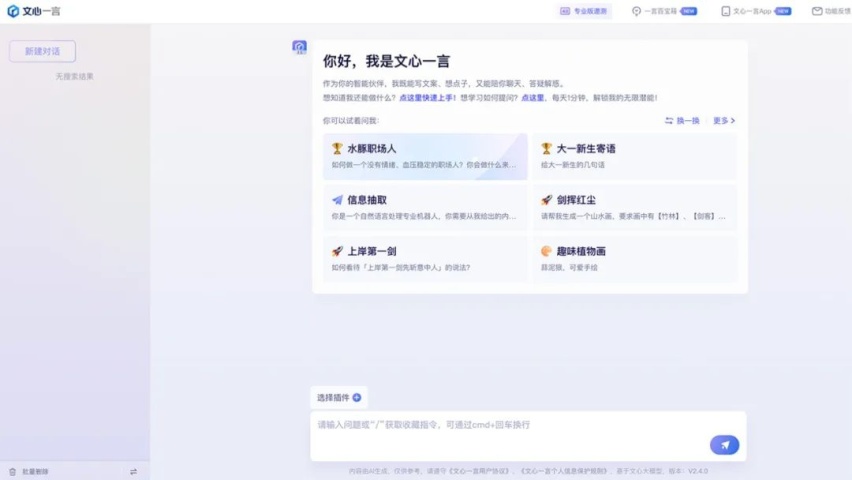Open the 点这里 link about learning prompts
852x480 pixels.
pyautogui.click(x=532, y=98)
